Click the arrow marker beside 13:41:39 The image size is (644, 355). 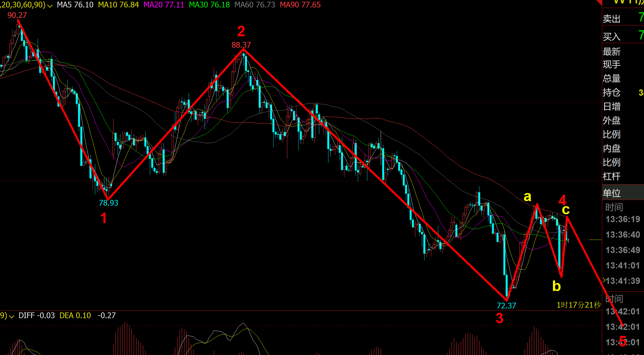604,280
